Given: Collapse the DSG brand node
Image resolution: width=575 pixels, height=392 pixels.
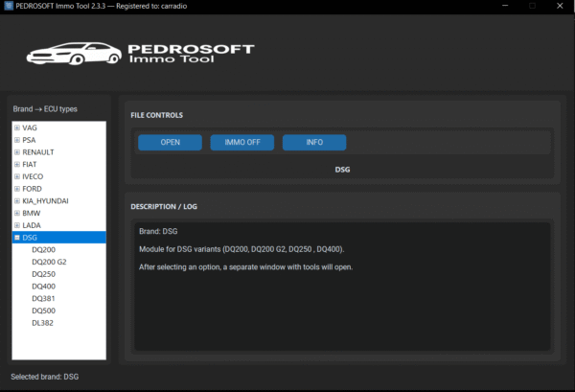Looking at the screenshot, I should [17, 238].
